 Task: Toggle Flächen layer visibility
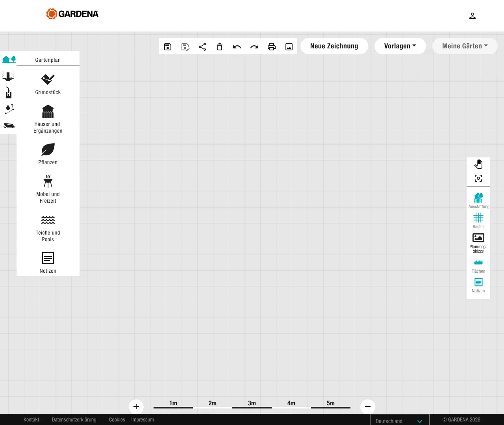tap(478, 266)
